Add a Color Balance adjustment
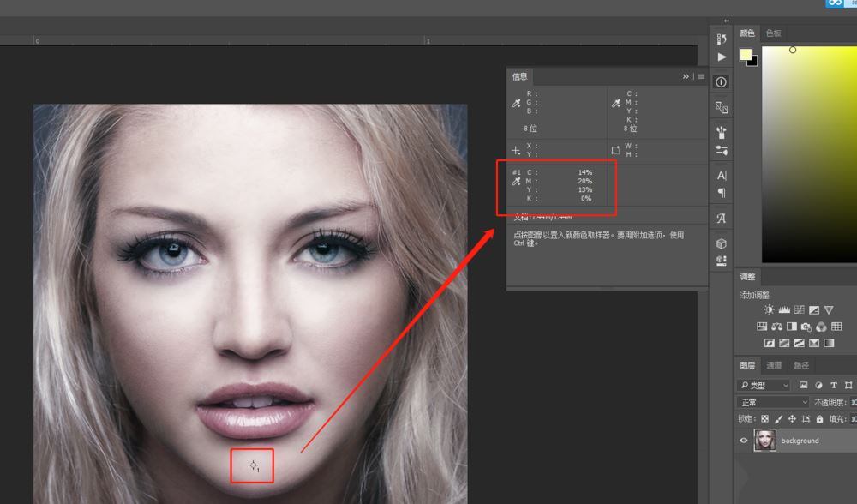The width and height of the screenshot is (857, 504). tap(776, 327)
